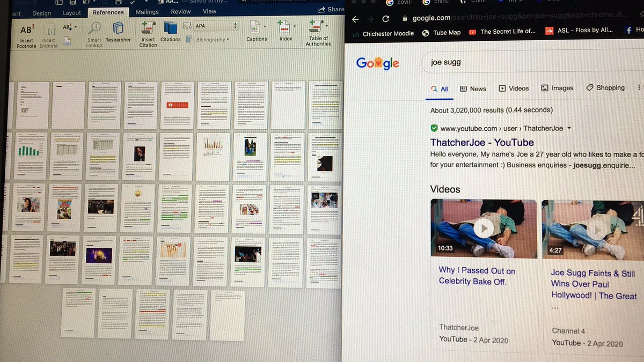644x362 pixels.
Task: Open the Facebook bookmark in bookmarks bar
Action: click(x=634, y=30)
